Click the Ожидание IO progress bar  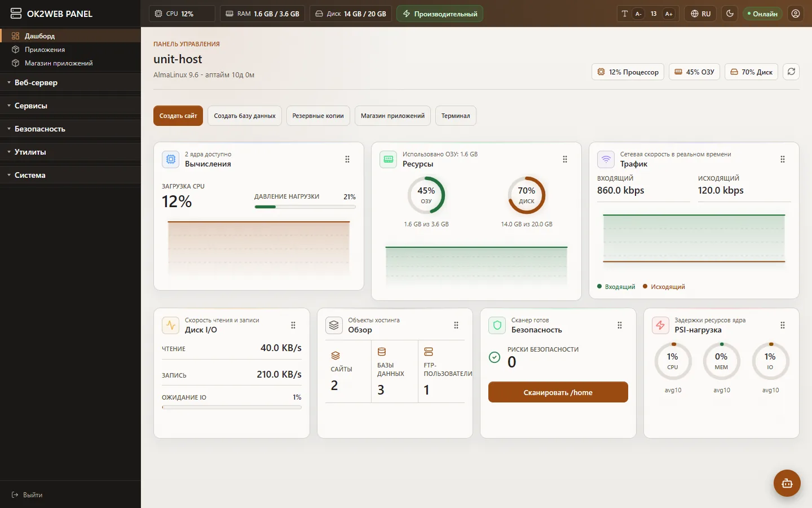232,407
